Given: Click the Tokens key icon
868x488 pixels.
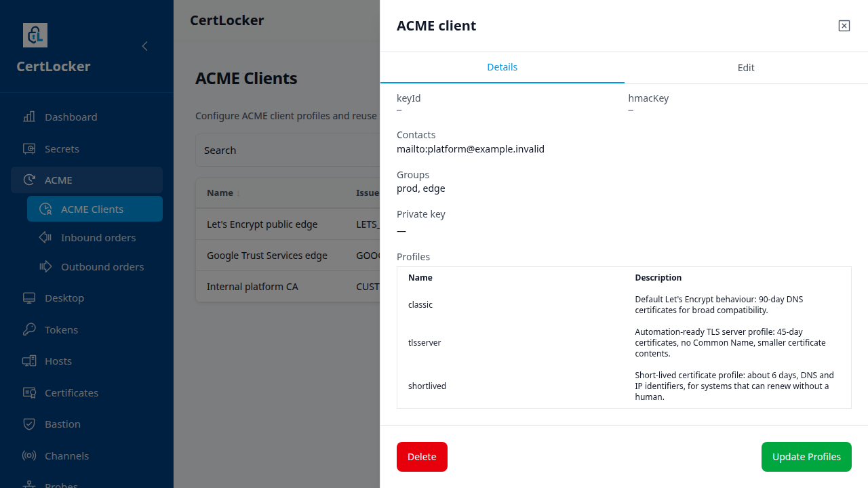Looking at the screenshot, I should (x=29, y=329).
